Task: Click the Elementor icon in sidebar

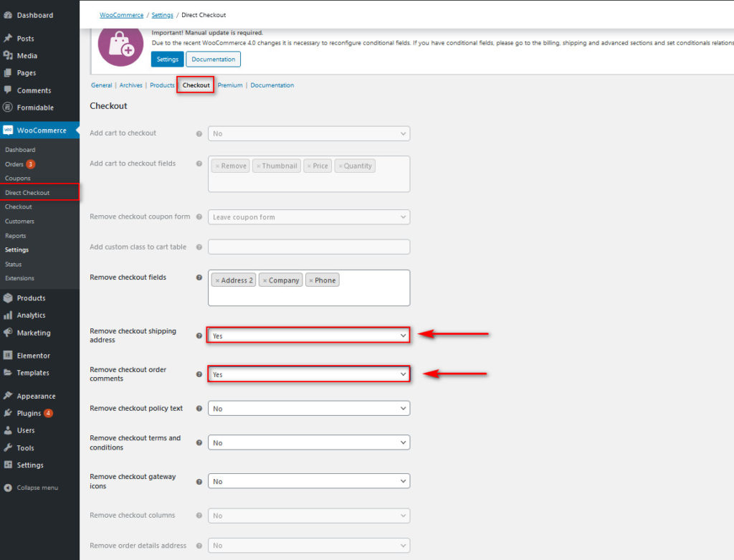Action: (x=7, y=356)
